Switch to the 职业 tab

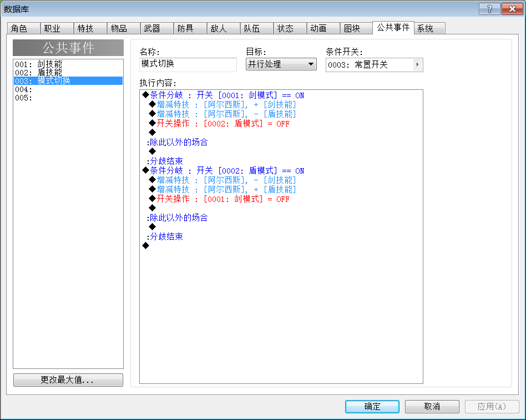[57, 28]
